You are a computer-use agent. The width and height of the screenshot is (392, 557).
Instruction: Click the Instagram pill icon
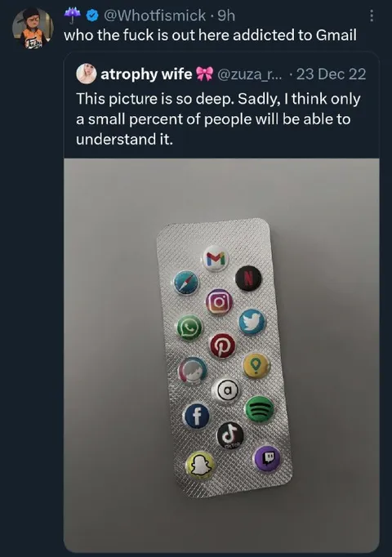point(219,301)
